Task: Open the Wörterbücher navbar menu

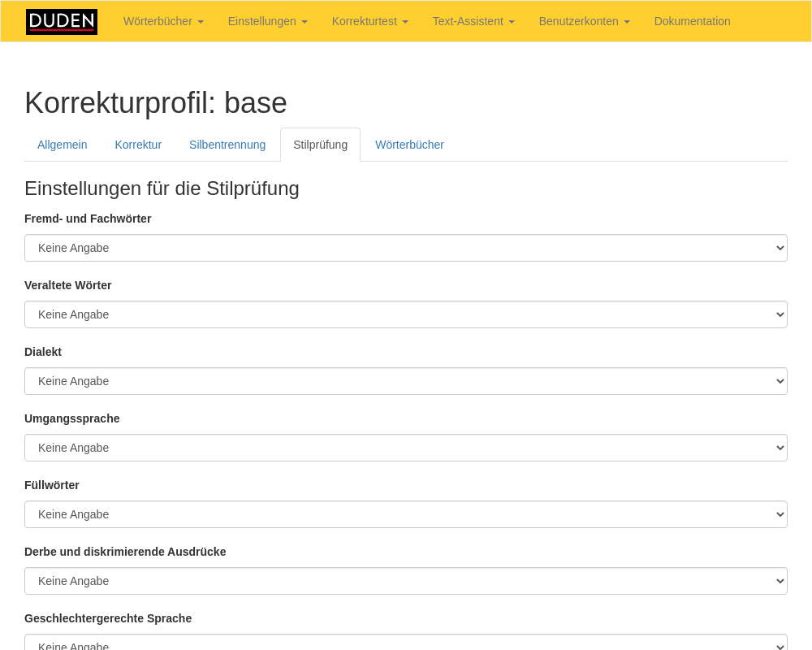Action: [163, 21]
